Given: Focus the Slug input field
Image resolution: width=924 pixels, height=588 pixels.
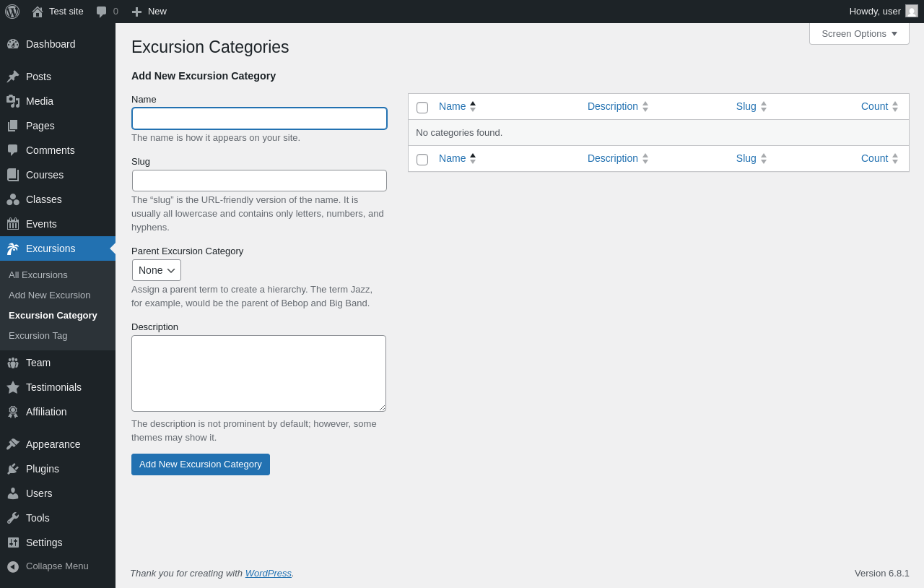Looking at the screenshot, I should point(259,181).
